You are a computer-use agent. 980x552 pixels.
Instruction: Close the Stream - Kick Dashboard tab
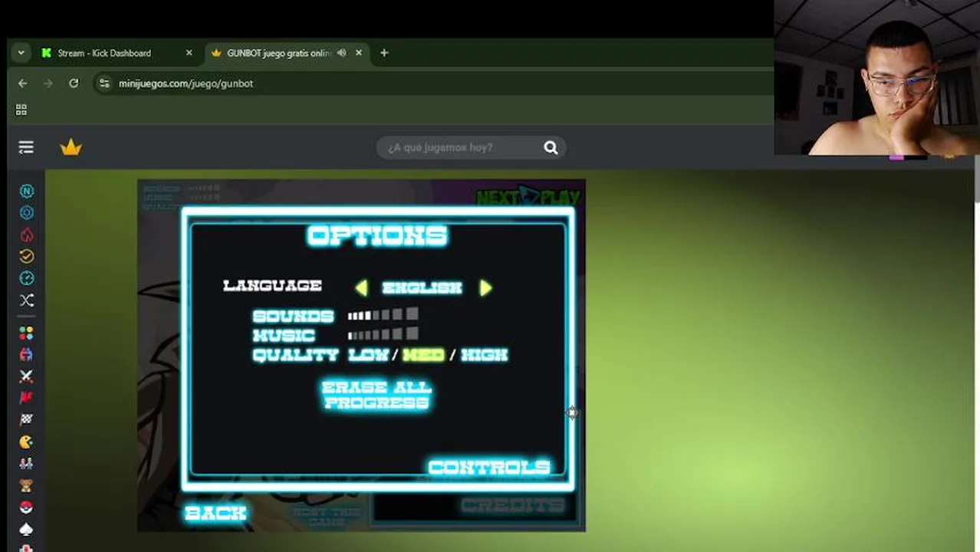tap(189, 53)
